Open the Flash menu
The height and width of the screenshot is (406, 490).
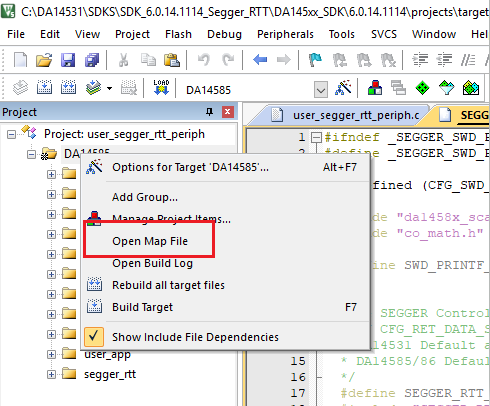(x=178, y=34)
